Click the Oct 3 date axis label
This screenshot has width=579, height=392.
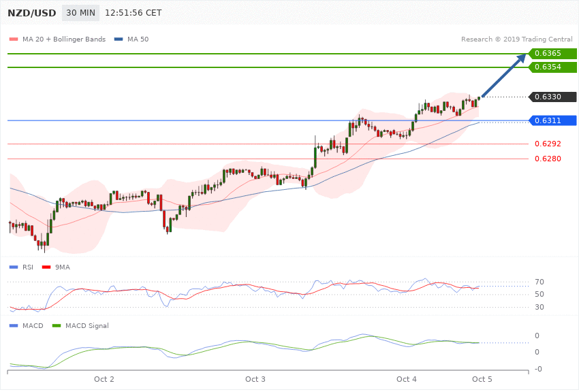[x=255, y=380]
